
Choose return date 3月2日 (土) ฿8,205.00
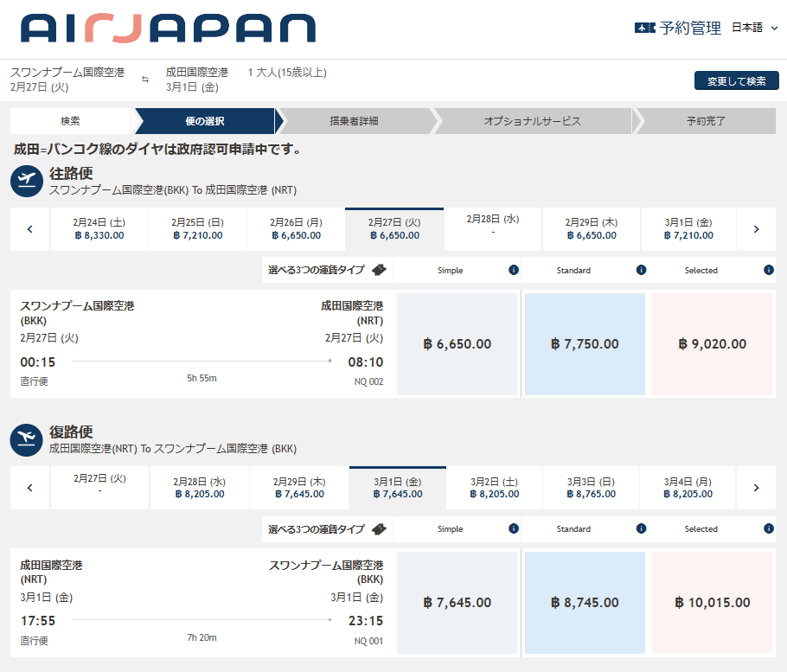tap(495, 488)
